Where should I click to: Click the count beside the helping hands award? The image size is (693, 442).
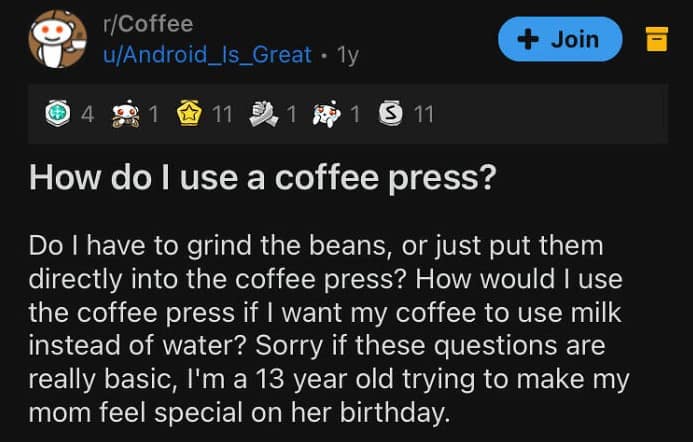pos(291,114)
